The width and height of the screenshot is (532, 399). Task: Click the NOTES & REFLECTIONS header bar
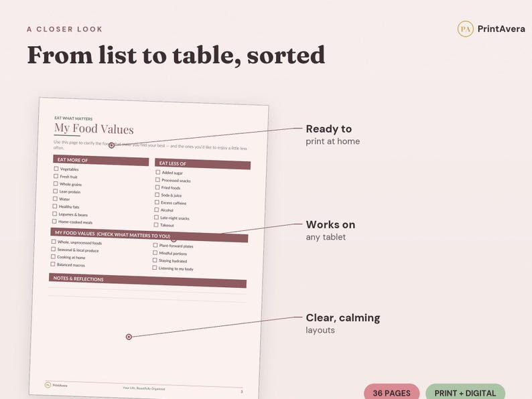point(147,281)
